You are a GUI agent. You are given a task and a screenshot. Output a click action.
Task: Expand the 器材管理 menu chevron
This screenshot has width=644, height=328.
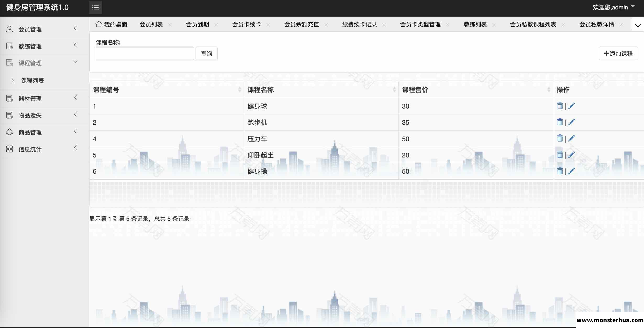75,98
